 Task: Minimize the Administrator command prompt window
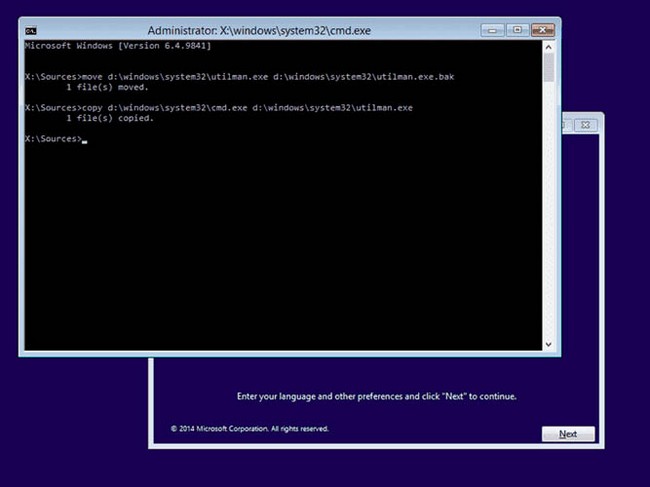point(492,30)
